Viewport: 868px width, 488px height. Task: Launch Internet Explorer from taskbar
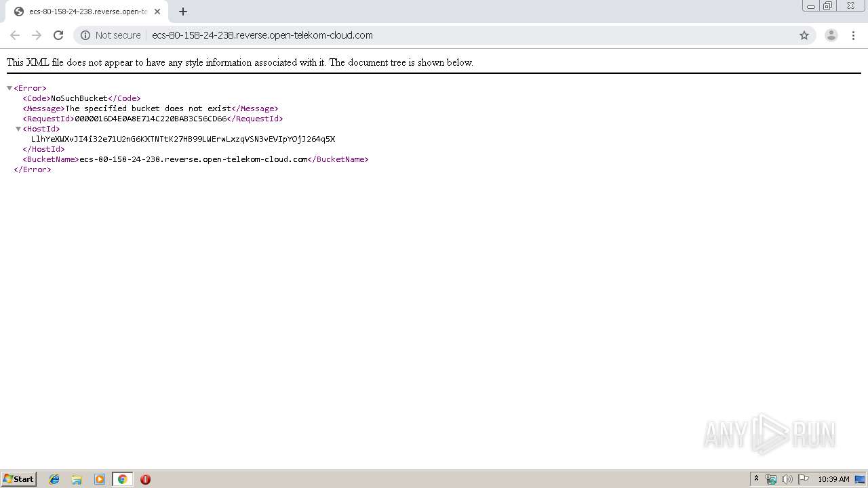pos(54,479)
